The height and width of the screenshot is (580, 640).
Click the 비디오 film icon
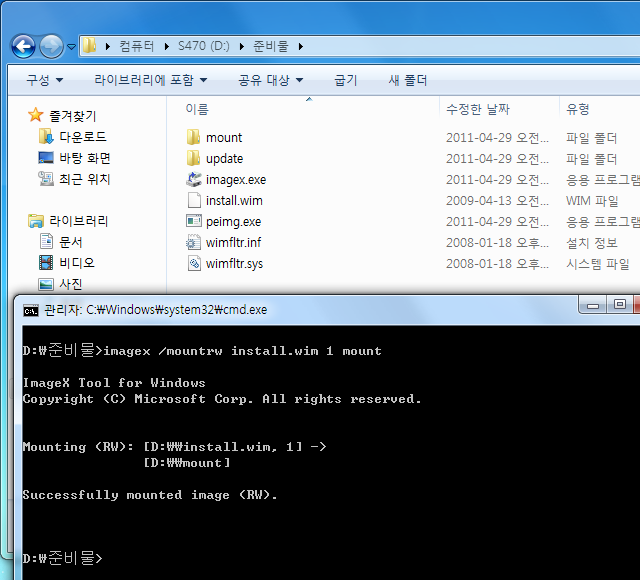point(46,262)
